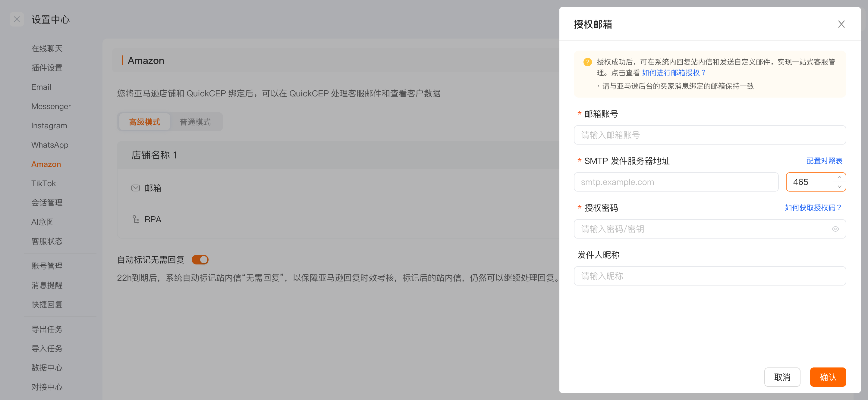This screenshot has height=400, width=868.
Task: Switch to 高级模式 tab
Action: point(145,122)
